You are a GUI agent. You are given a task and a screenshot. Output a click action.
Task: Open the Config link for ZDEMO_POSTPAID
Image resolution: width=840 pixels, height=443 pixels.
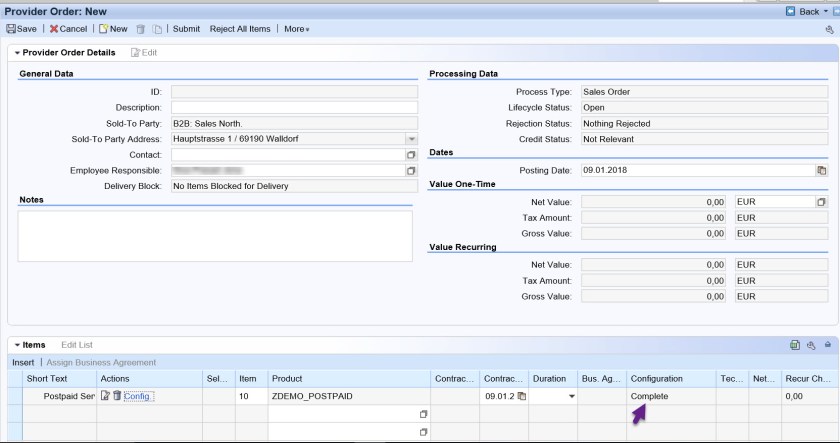pos(138,397)
